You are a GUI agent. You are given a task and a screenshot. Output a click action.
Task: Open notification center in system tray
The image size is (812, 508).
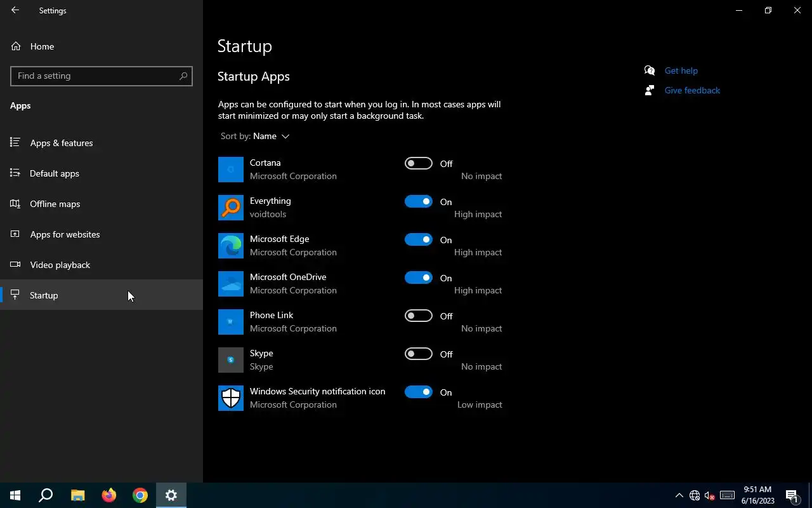tap(792, 495)
